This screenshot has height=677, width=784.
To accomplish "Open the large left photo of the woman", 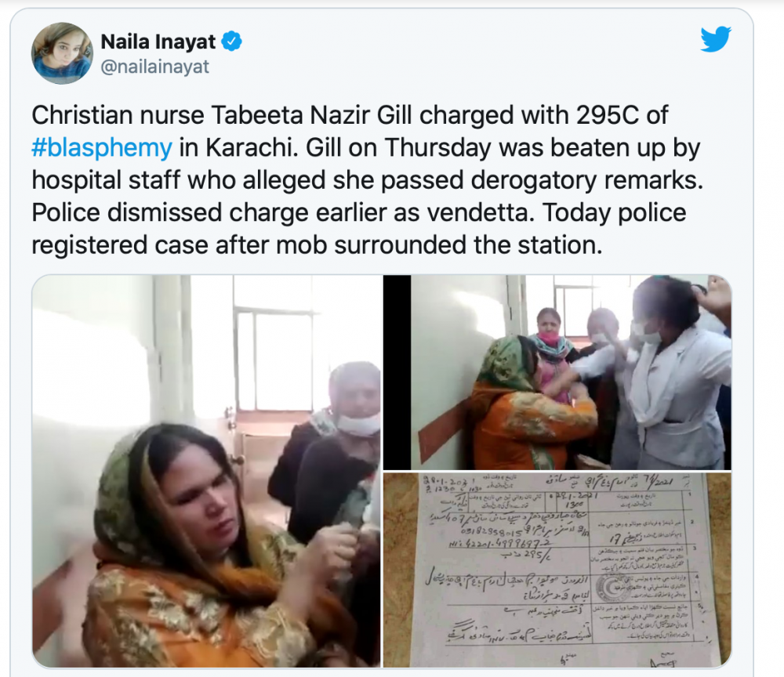I will click(x=206, y=471).
